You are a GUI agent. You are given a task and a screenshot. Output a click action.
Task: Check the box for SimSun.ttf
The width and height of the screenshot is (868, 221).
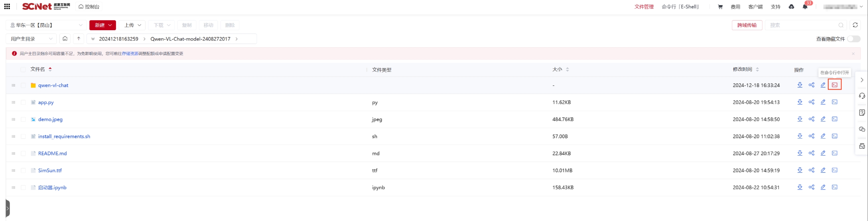(23, 170)
